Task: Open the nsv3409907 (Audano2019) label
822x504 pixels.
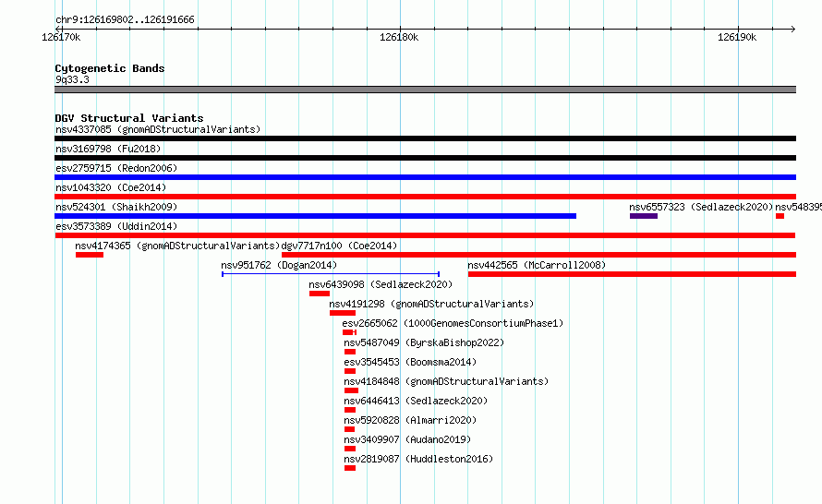Action: coord(407,439)
